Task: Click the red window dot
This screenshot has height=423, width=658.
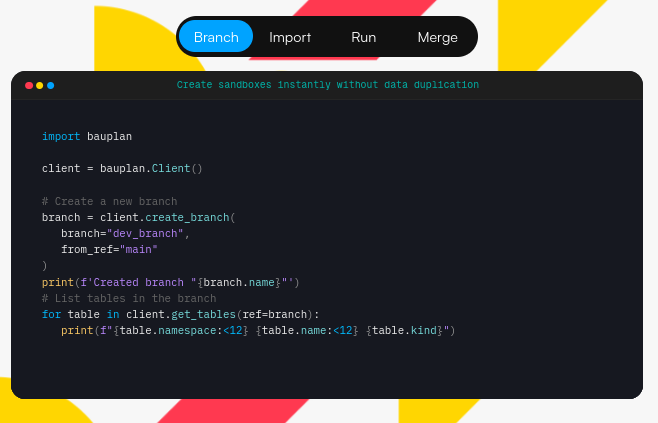Action: pyautogui.click(x=29, y=86)
